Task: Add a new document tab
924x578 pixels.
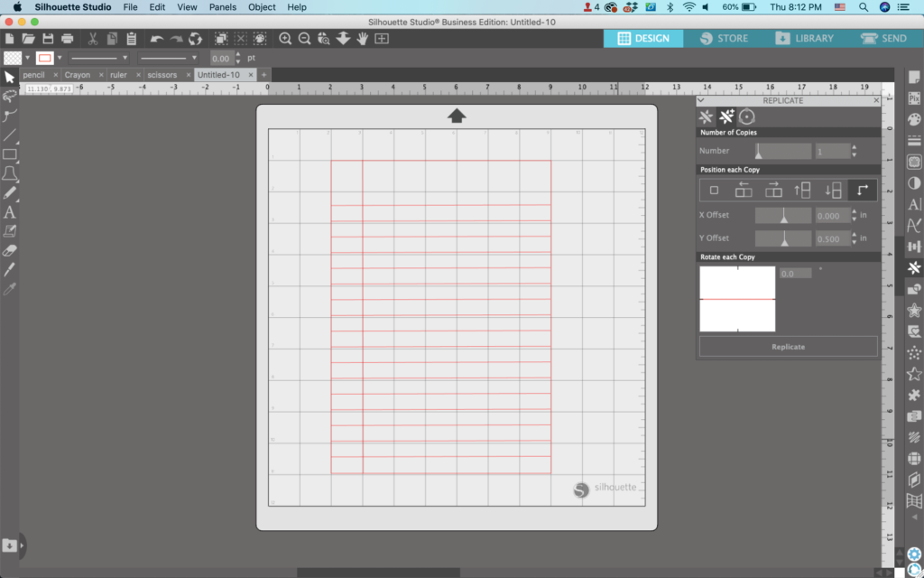Action: [x=264, y=75]
